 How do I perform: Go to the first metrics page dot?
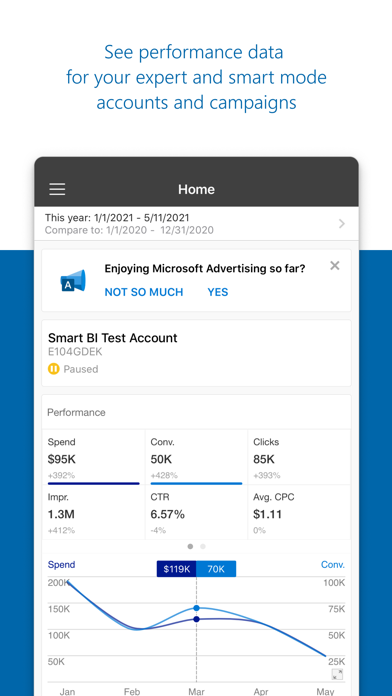click(x=190, y=546)
